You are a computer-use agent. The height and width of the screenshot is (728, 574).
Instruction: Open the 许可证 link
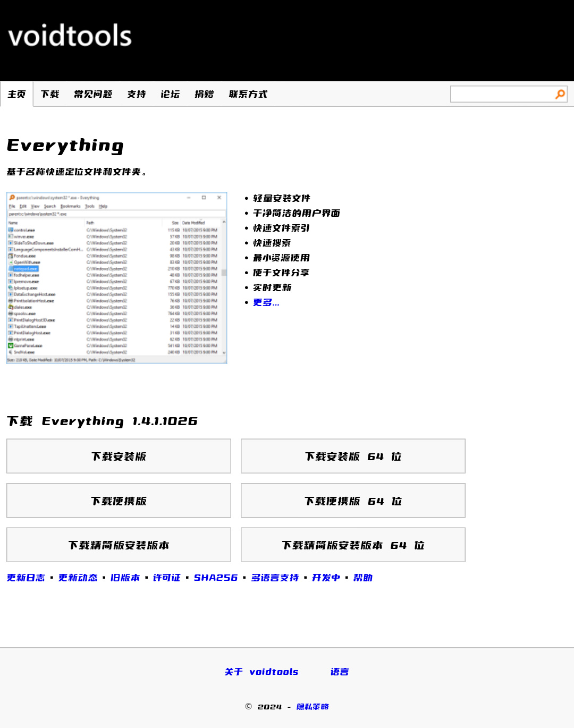[x=167, y=578]
